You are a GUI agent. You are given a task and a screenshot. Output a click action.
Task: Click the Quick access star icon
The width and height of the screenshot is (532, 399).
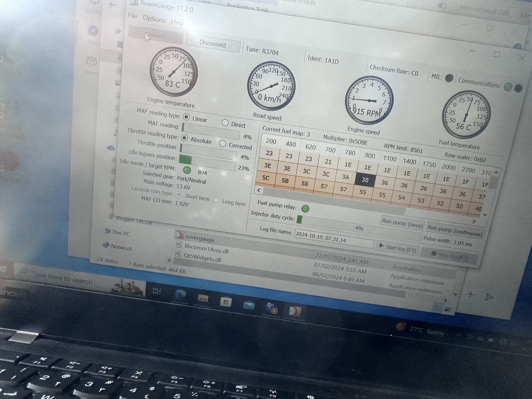coord(118,31)
